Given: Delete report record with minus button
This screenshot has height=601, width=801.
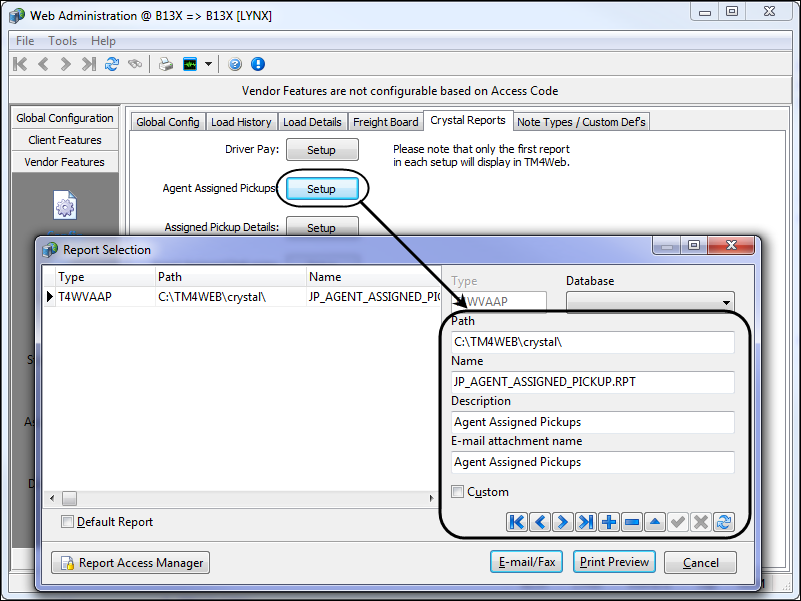Looking at the screenshot, I should coord(632,522).
